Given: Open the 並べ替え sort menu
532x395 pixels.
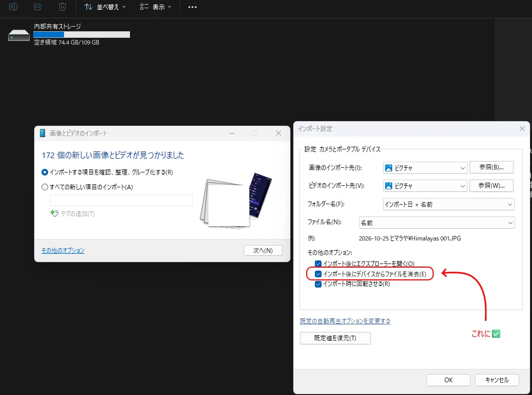Looking at the screenshot, I should tap(105, 7).
